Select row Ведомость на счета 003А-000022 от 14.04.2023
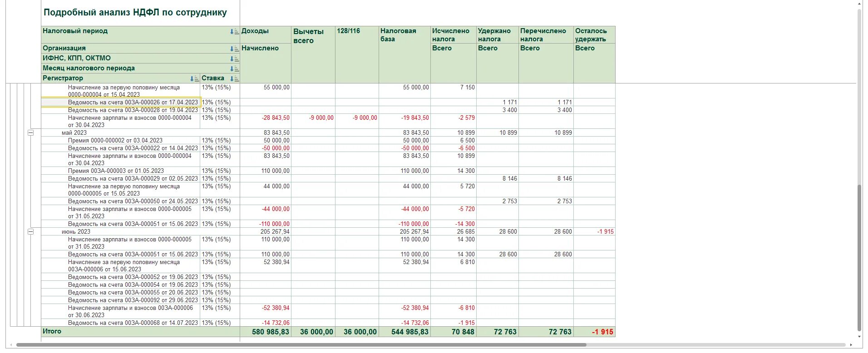The height and width of the screenshot is (353, 868). coord(133,148)
